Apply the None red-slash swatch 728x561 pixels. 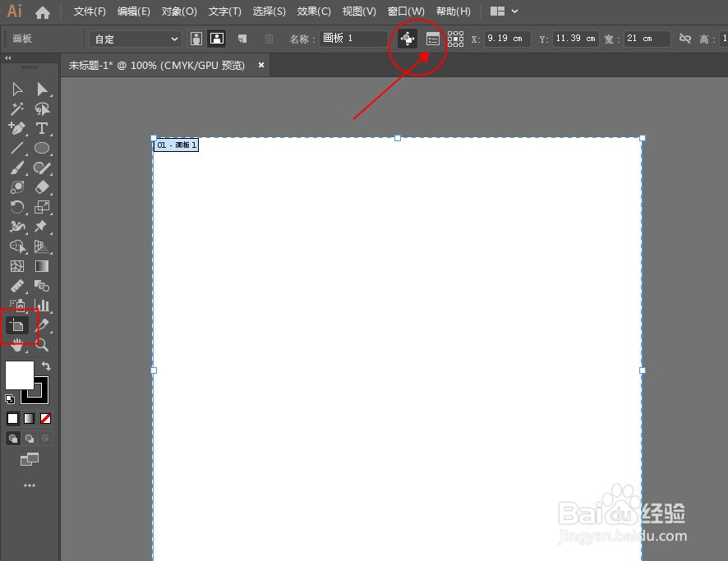pos(45,419)
